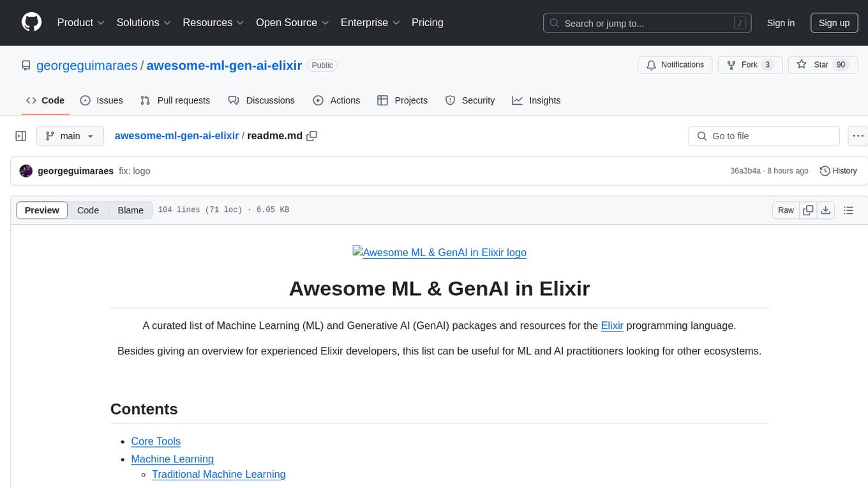Open the Raw file view
Viewport: 868px width, 488px height.
point(786,210)
